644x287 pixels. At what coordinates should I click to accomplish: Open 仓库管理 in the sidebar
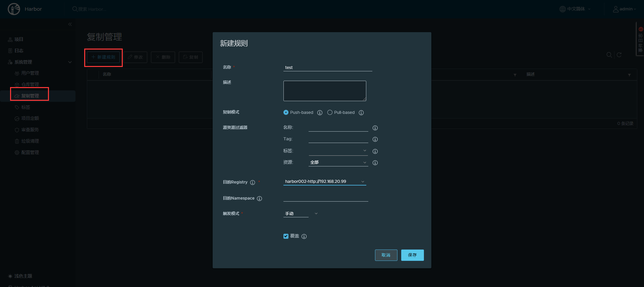tap(30, 84)
